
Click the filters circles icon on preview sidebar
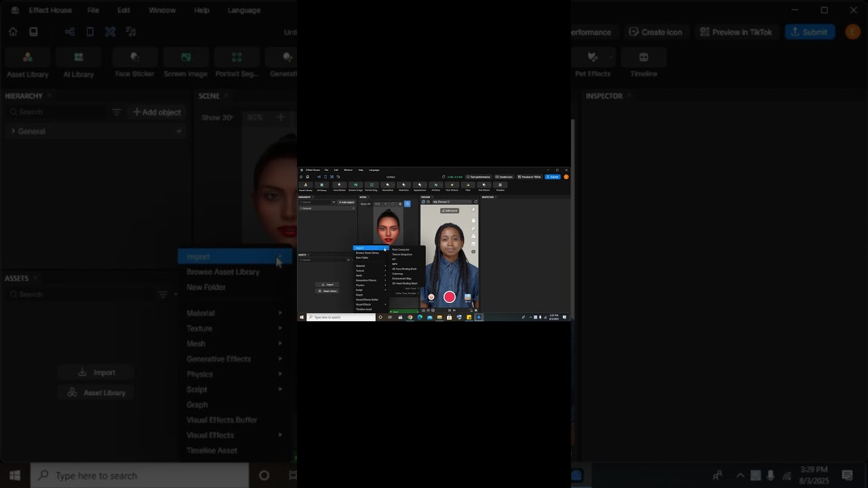coord(473,236)
